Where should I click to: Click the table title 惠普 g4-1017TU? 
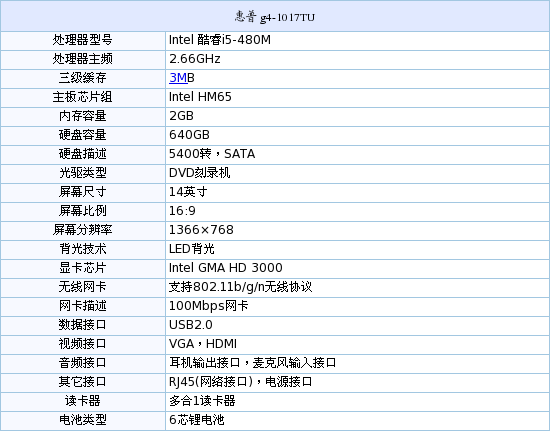click(275, 17)
